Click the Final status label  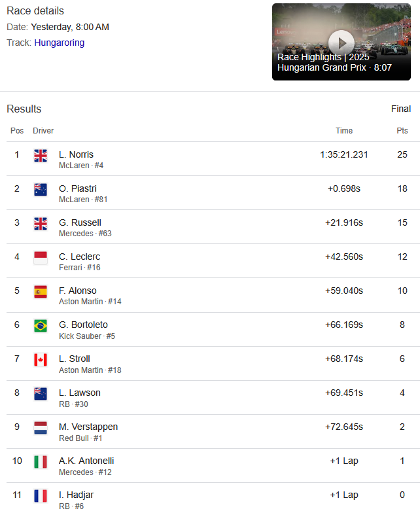point(401,109)
